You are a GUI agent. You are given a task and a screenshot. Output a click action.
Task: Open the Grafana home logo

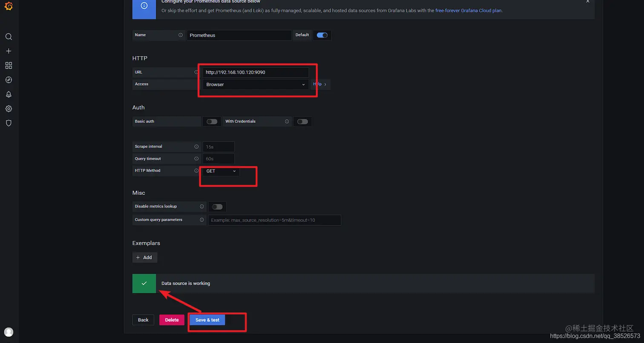tap(9, 6)
